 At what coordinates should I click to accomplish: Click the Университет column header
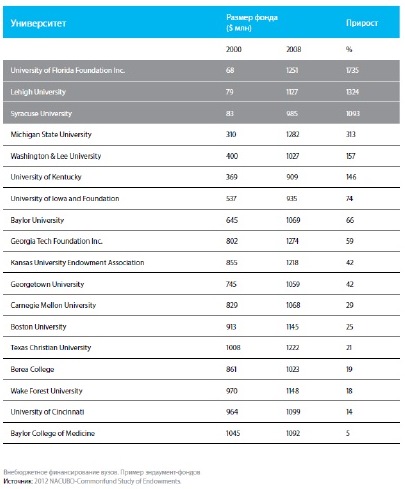pos(38,23)
